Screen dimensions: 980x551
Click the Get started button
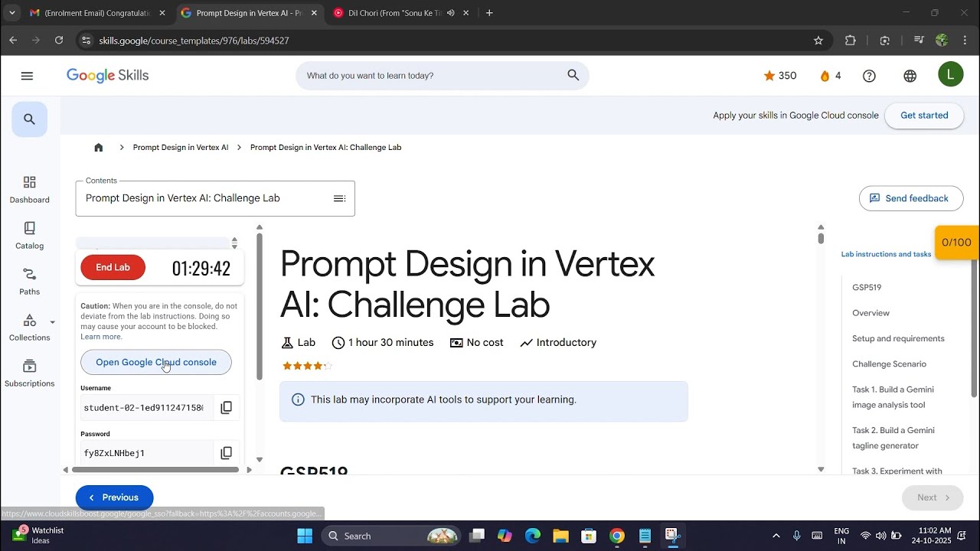924,116
